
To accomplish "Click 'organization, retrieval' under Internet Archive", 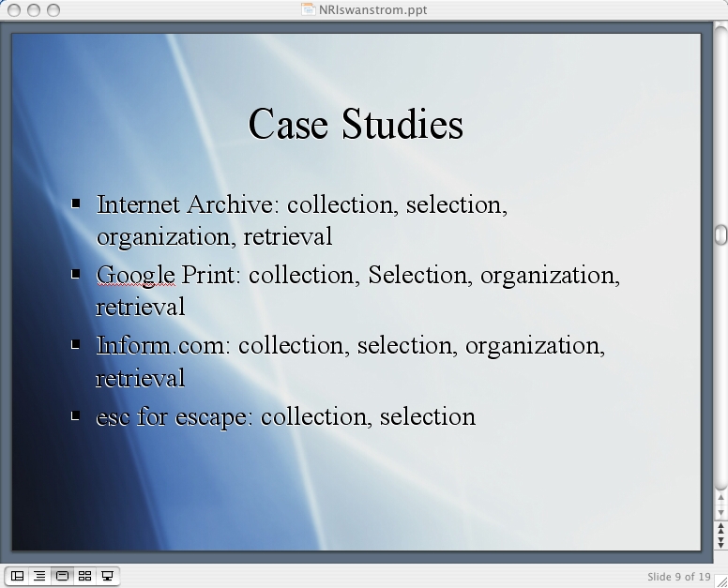I will pyautogui.click(x=214, y=236).
